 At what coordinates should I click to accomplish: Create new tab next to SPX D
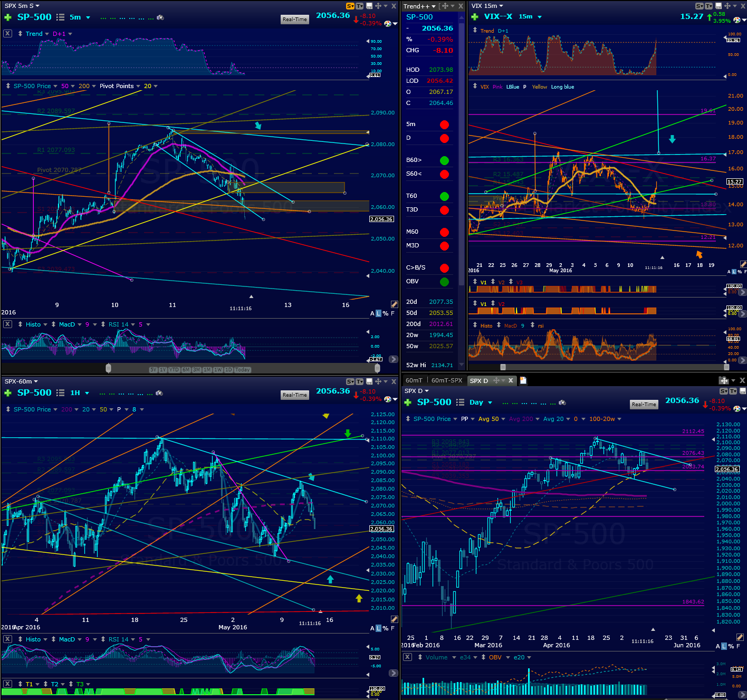pos(523,380)
